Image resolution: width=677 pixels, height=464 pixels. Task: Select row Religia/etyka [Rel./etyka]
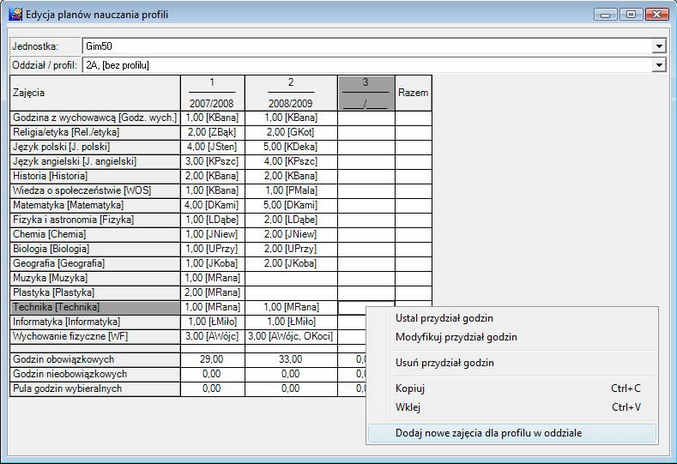point(95,133)
